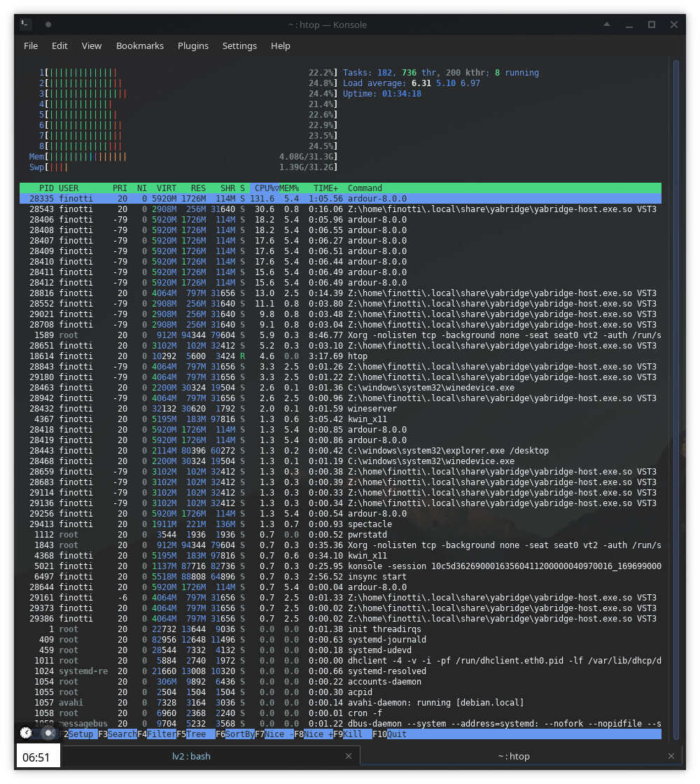
Task: Sort processes by the CPU% column header
Action: pyautogui.click(x=265, y=188)
